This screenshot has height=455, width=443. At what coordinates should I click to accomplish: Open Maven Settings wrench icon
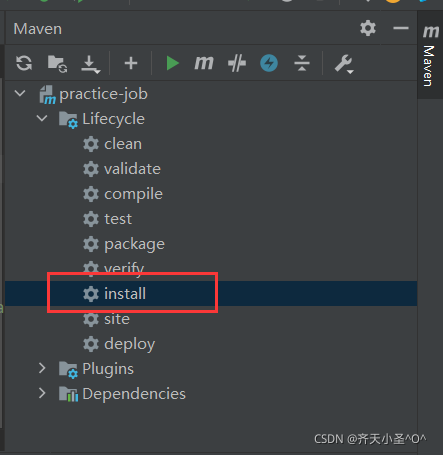(344, 64)
